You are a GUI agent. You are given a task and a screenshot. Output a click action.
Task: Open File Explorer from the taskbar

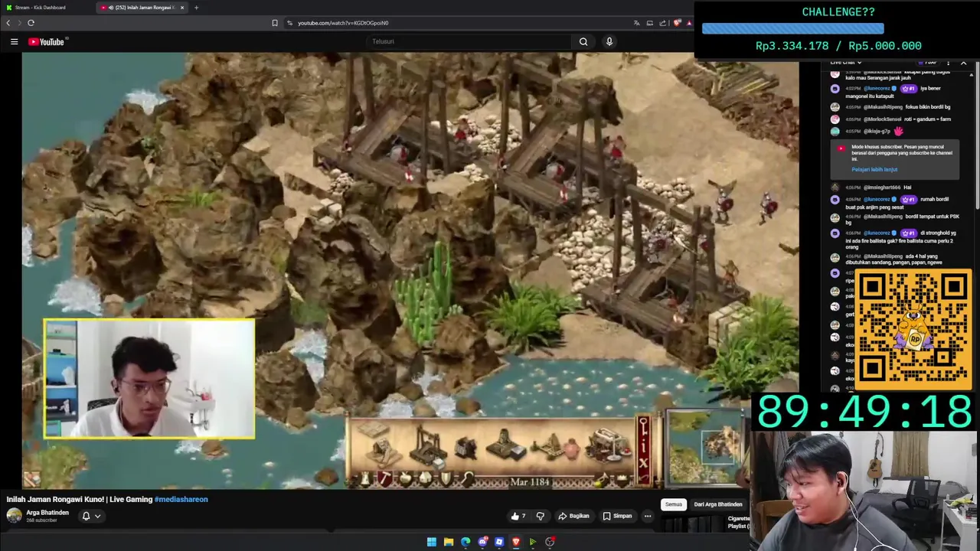[449, 542]
